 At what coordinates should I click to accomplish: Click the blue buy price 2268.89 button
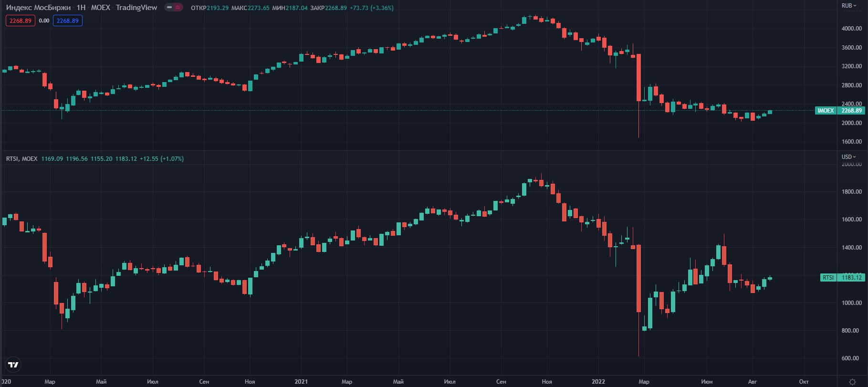[68, 21]
